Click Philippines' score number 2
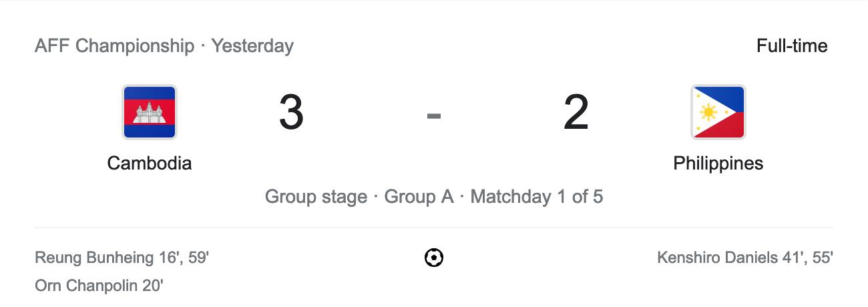Viewport: 868px width, 307px height. (576, 113)
